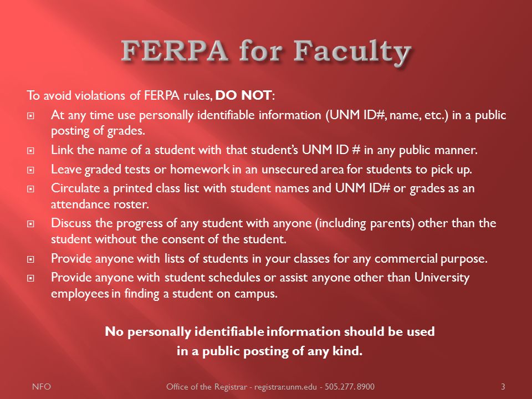Click slide number 3 in footer
Viewport: 532px width, 399px height.
click(x=503, y=387)
